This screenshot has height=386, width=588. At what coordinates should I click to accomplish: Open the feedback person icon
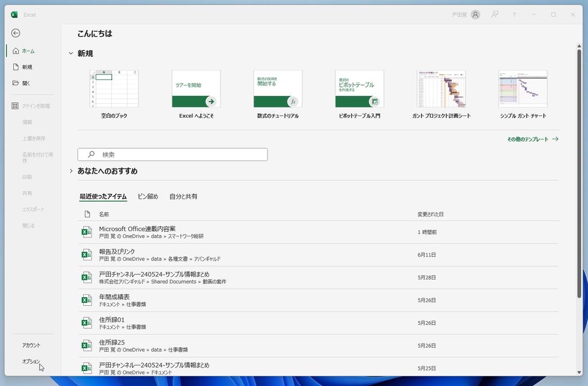(x=495, y=14)
